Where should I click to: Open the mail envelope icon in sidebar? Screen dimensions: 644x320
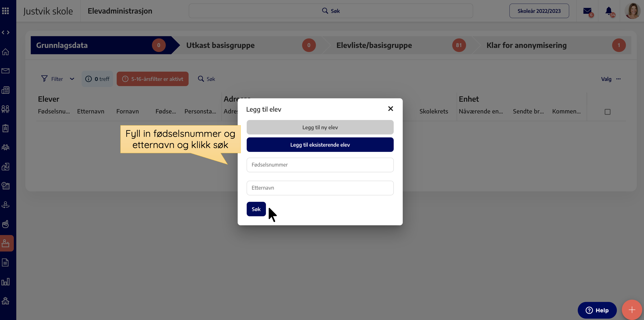tap(5, 71)
